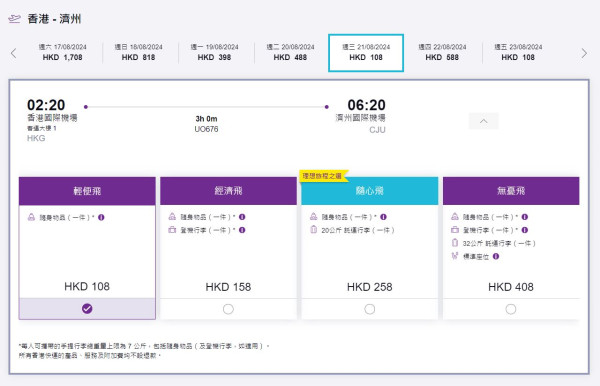Open info icon for 隨身物品 in 輕便飛
600x386 pixels.
click(101, 217)
